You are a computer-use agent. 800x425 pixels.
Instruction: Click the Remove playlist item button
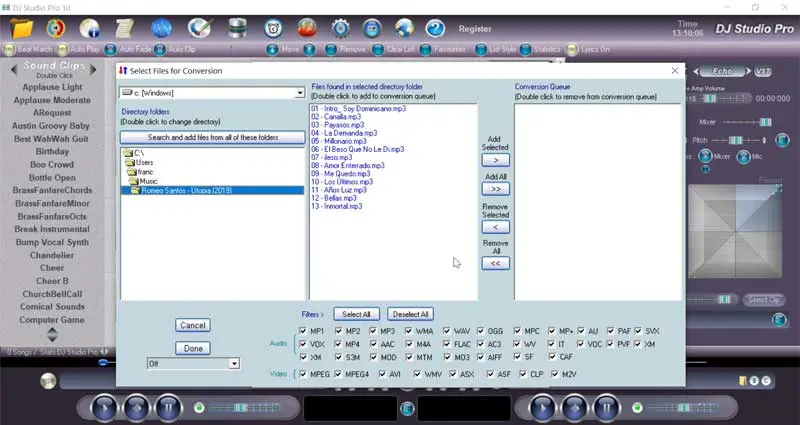pyautogui.click(x=345, y=49)
